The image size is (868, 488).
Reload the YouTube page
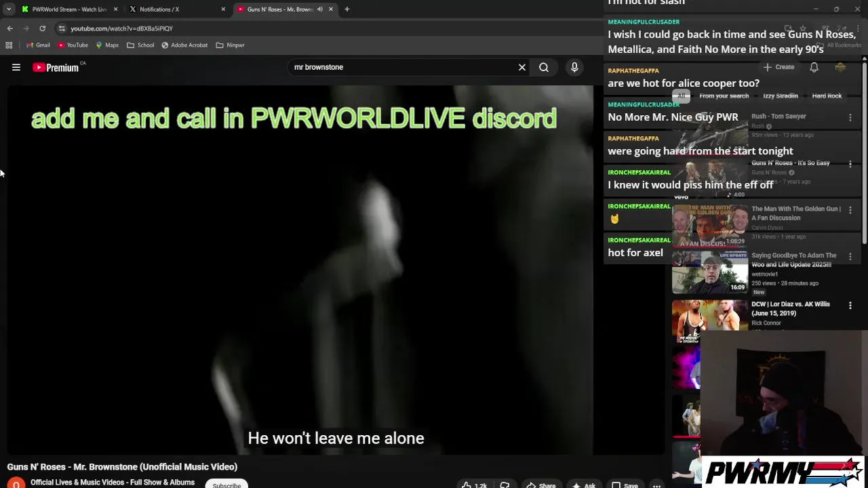42,28
